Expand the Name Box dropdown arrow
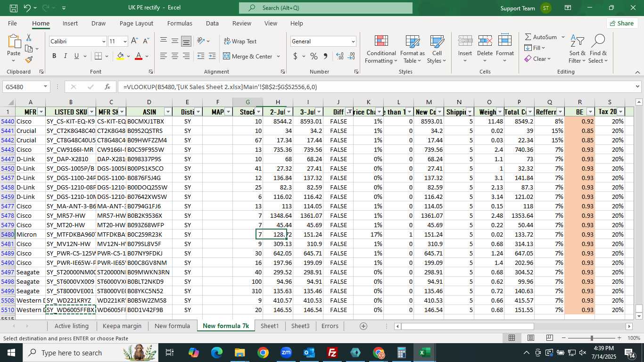This screenshot has width=644, height=362. tap(45, 87)
